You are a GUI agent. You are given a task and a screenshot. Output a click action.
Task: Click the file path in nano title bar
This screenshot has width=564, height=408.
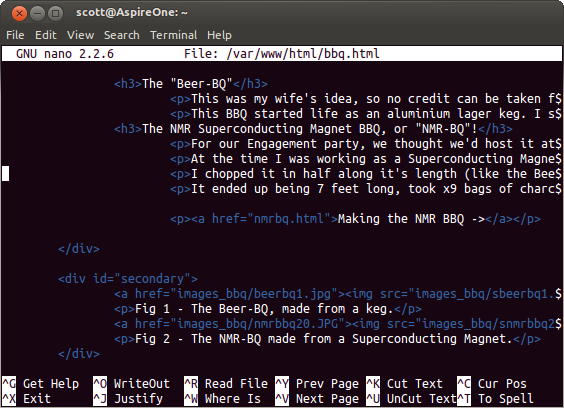(303, 54)
